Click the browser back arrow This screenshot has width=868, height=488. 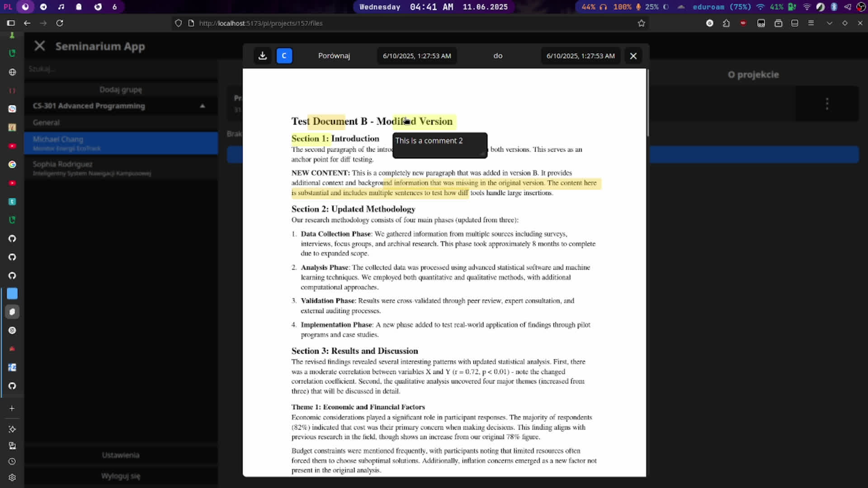point(27,23)
